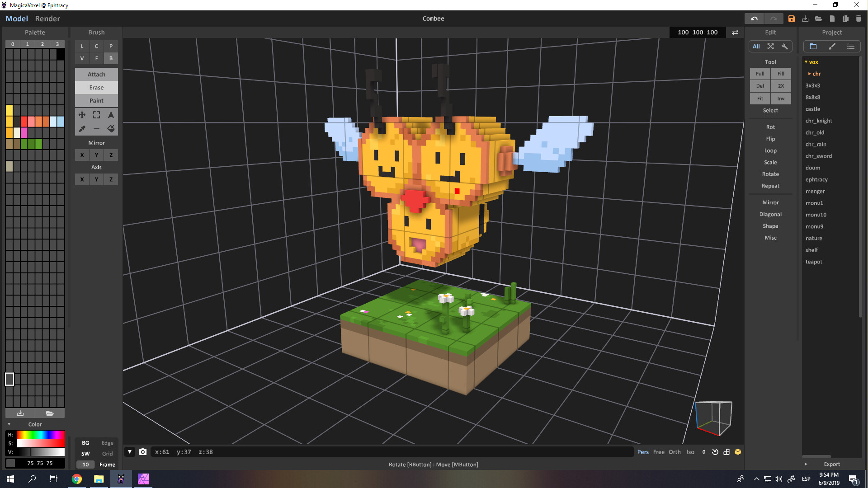Reset the camera with circular arrow icon
The image size is (868, 488).
715,452
